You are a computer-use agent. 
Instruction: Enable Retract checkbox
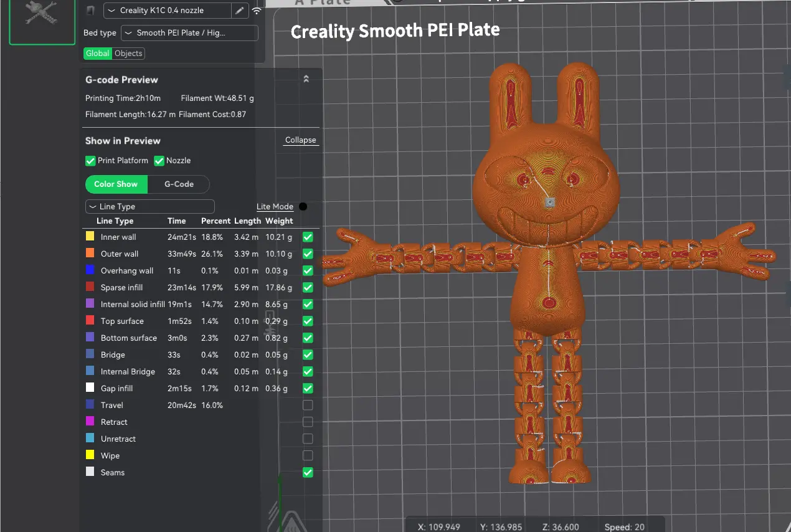[x=308, y=422]
